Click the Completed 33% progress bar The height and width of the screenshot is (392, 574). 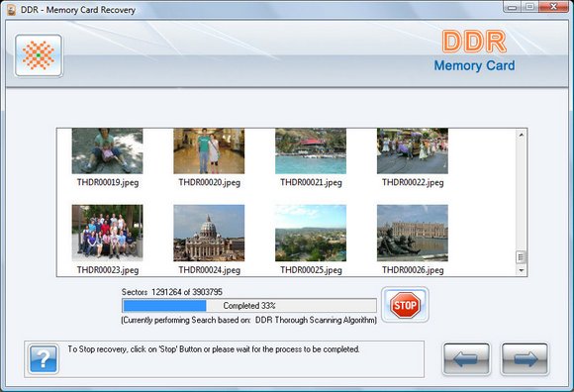click(249, 306)
